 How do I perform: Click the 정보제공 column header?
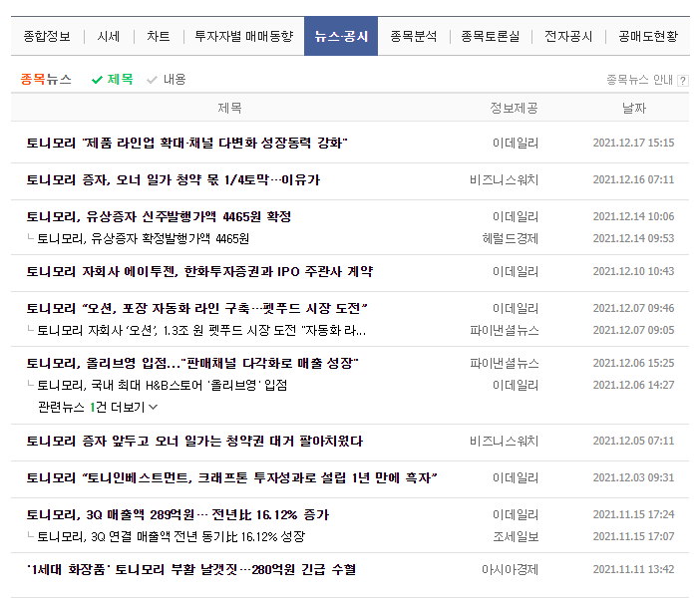(514, 108)
